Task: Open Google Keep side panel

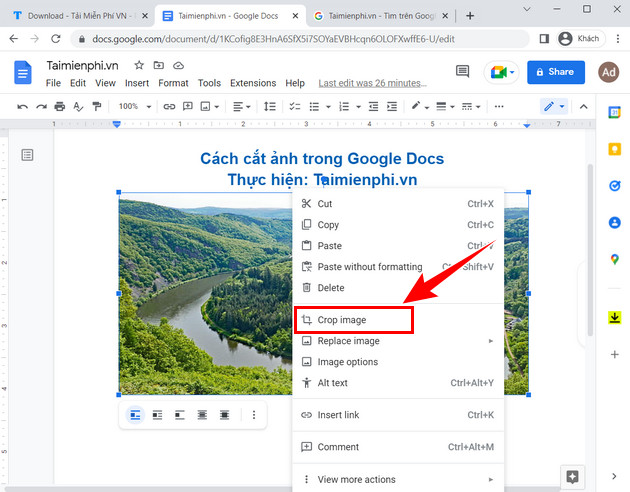Action: [x=614, y=149]
